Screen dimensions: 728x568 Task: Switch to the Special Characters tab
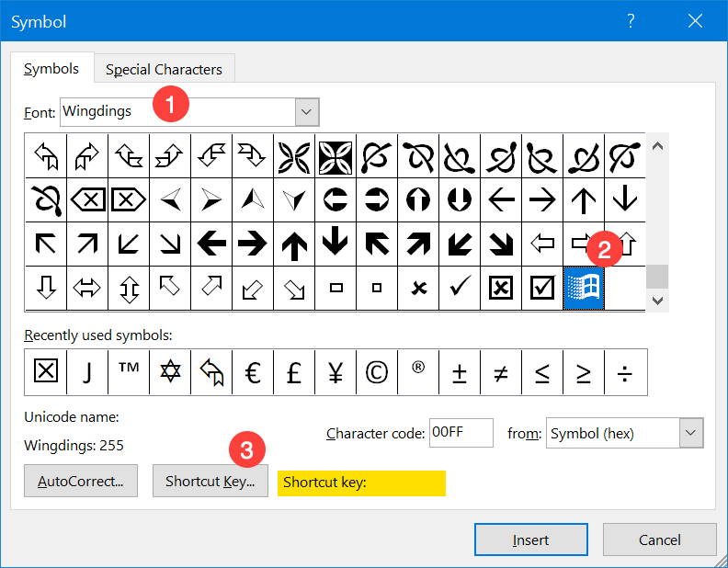tap(164, 69)
